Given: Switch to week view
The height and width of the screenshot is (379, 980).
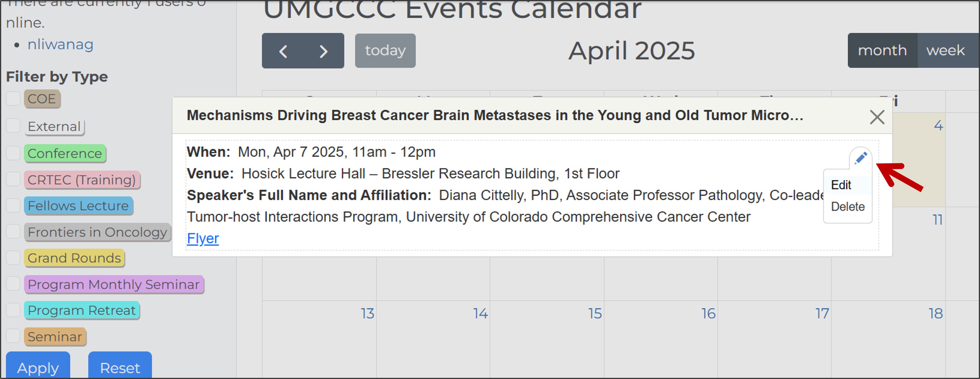Looking at the screenshot, I should 945,51.
